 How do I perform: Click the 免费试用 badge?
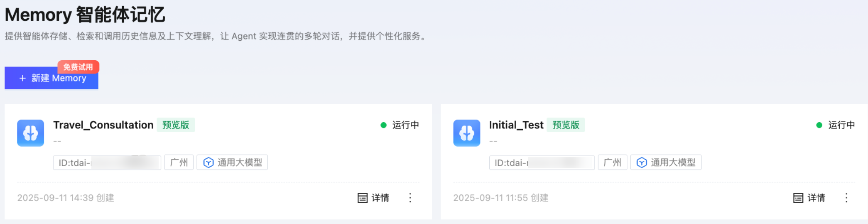coord(78,67)
